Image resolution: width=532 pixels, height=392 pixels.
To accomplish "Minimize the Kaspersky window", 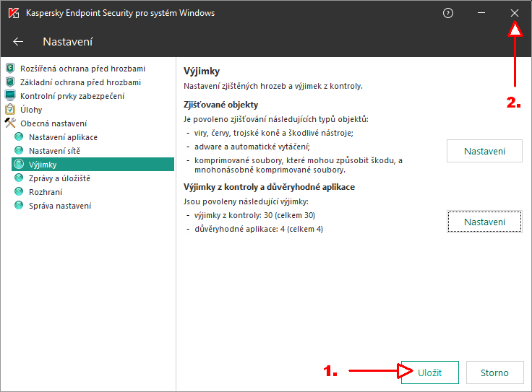I will [x=481, y=13].
